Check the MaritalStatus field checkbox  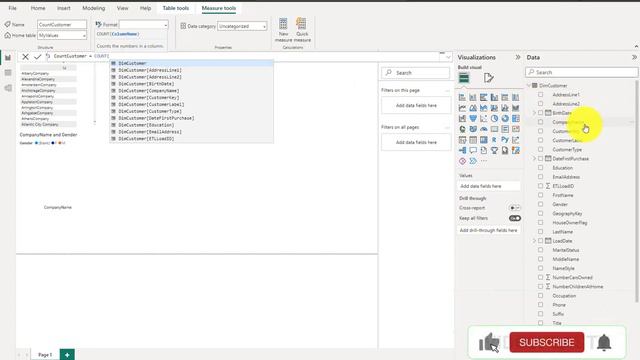(540, 250)
